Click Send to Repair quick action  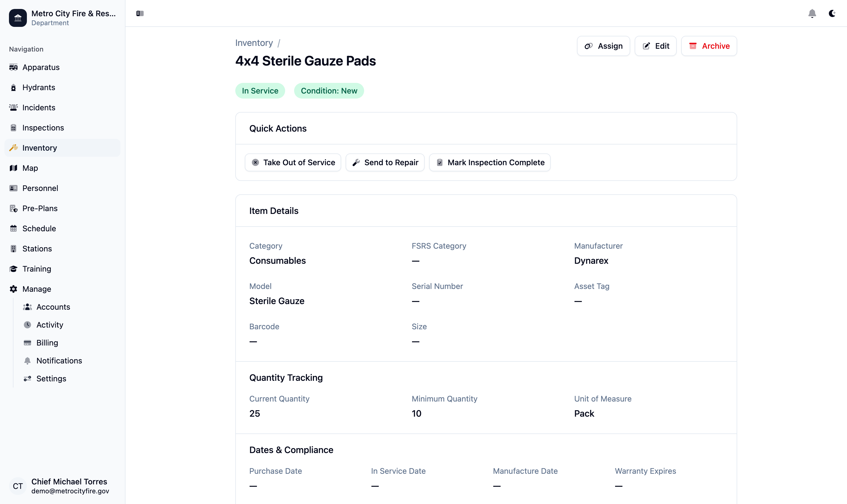point(385,162)
